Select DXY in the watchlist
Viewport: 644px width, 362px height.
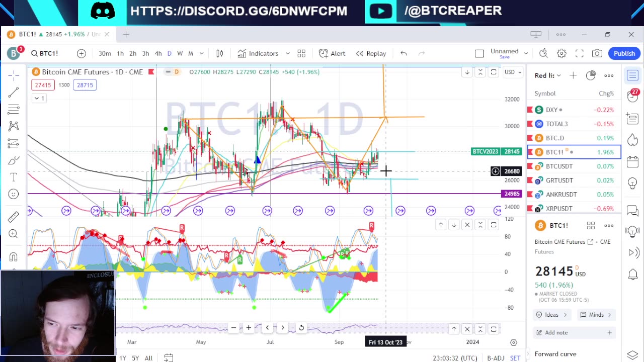coord(574,110)
